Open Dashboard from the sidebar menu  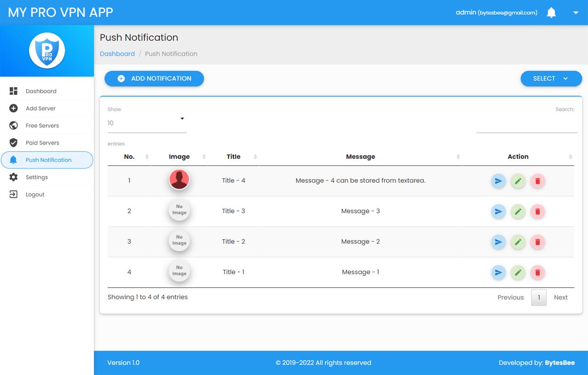click(x=47, y=91)
